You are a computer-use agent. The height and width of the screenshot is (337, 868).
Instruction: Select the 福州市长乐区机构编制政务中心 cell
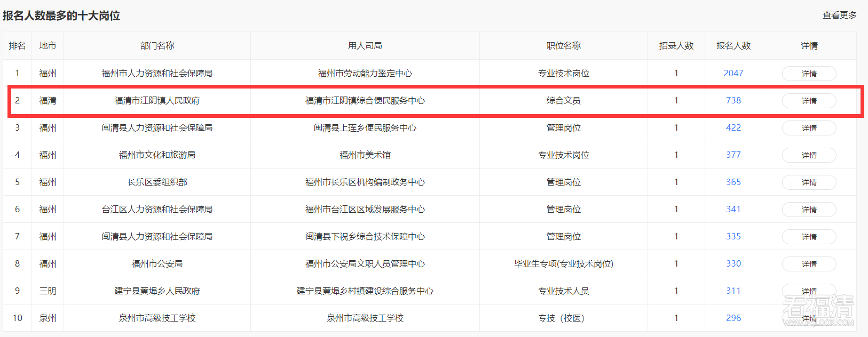pyautogui.click(x=365, y=182)
